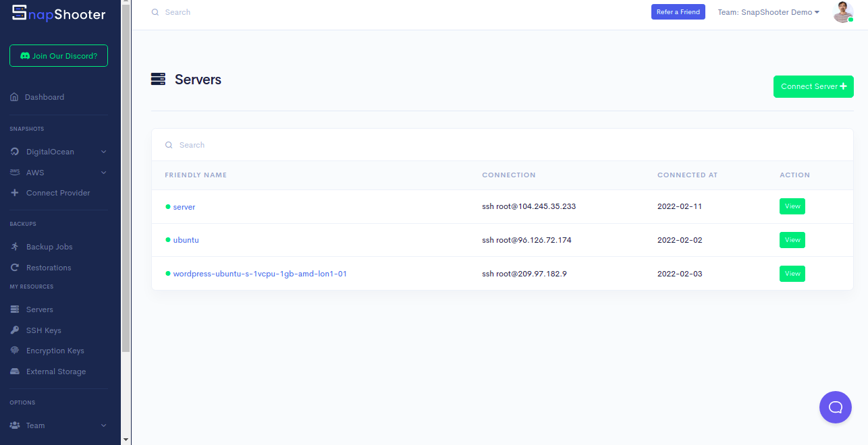Click the top bar search magnifier icon
The width and height of the screenshot is (868, 445).
pyautogui.click(x=155, y=12)
